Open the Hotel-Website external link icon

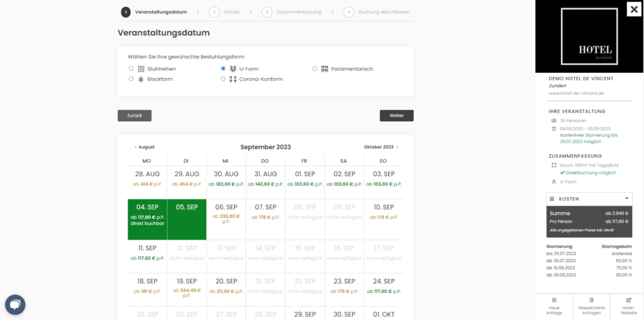(x=629, y=301)
